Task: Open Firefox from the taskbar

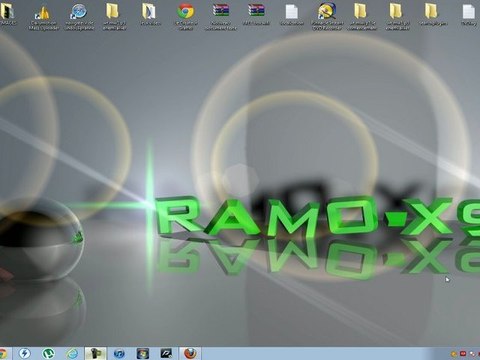Action: (x=190, y=353)
